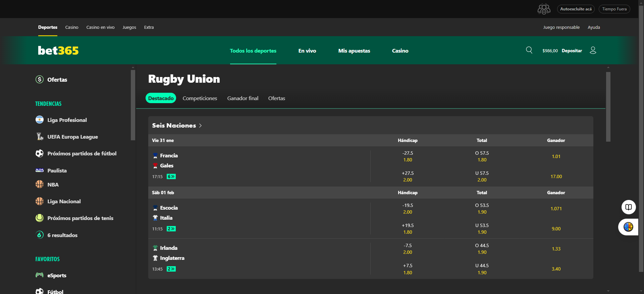Bet on Gales to win at 17.00
This screenshot has width=644, height=294.
point(556,176)
